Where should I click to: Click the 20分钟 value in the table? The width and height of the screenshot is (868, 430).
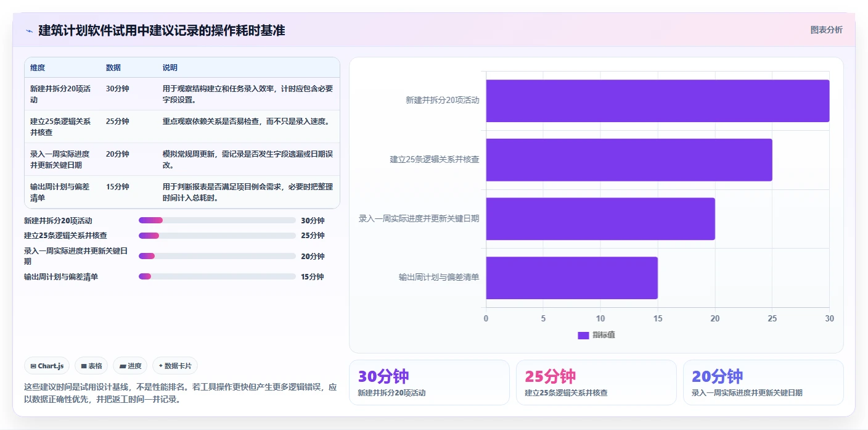(117, 154)
